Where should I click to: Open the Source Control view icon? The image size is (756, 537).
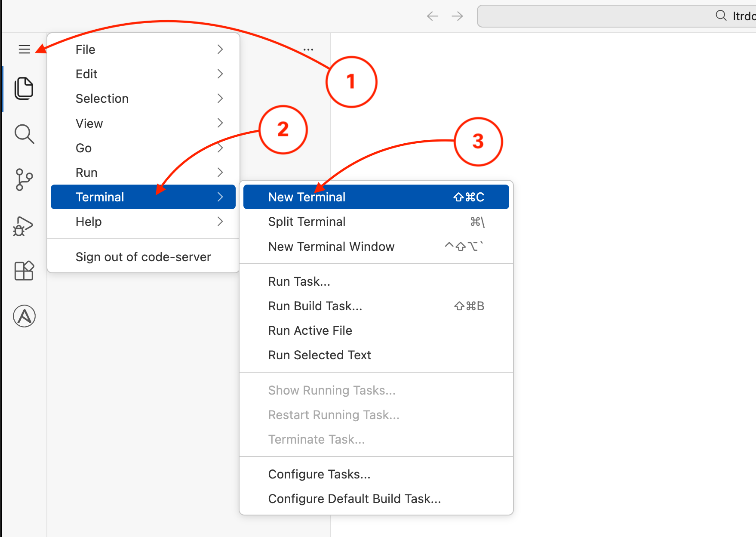[x=24, y=179]
